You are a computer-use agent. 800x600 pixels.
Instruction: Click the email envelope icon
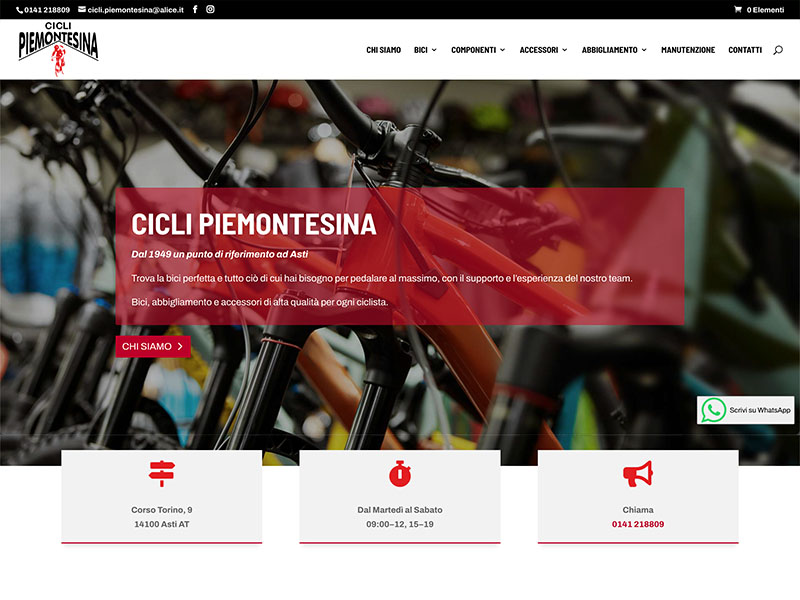(x=82, y=9)
